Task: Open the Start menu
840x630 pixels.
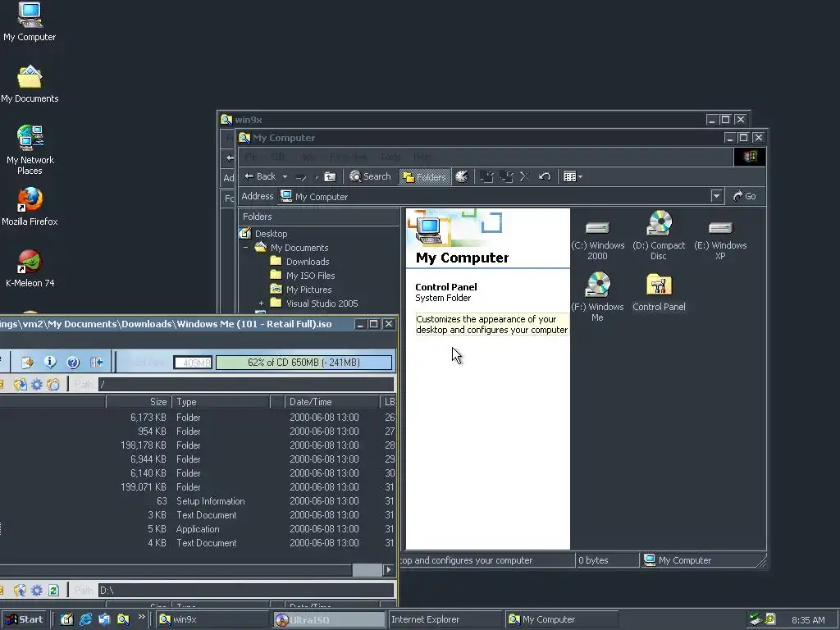Action: point(25,619)
